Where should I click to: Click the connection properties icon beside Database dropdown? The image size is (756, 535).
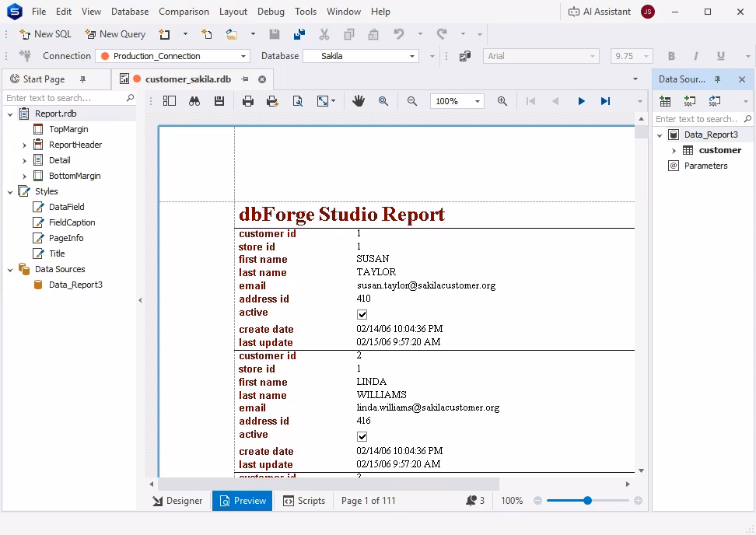tap(465, 57)
